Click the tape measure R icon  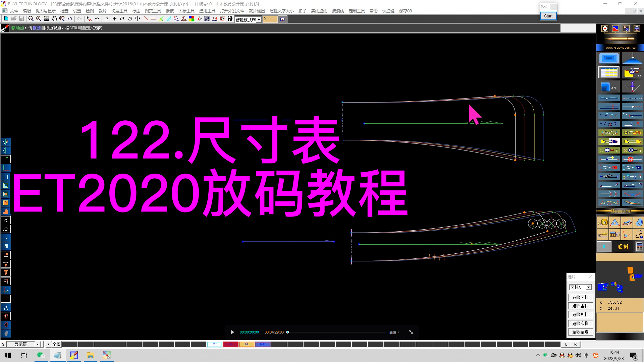(x=603, y=222)
